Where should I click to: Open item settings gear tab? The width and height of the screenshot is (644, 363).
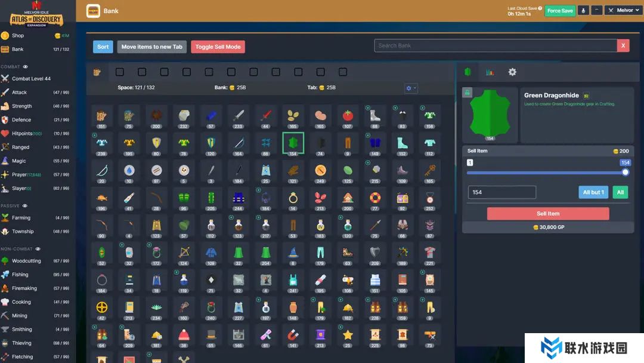point(512,72)
